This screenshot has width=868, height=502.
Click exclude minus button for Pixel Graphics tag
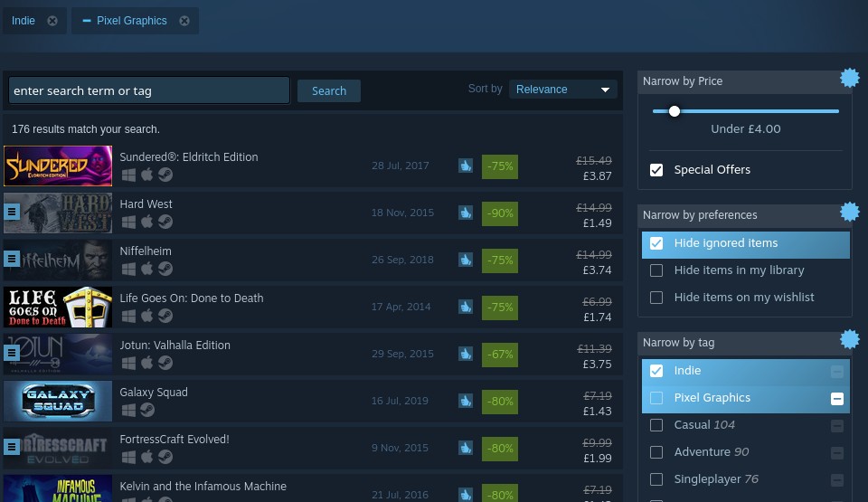pos(837,398)
